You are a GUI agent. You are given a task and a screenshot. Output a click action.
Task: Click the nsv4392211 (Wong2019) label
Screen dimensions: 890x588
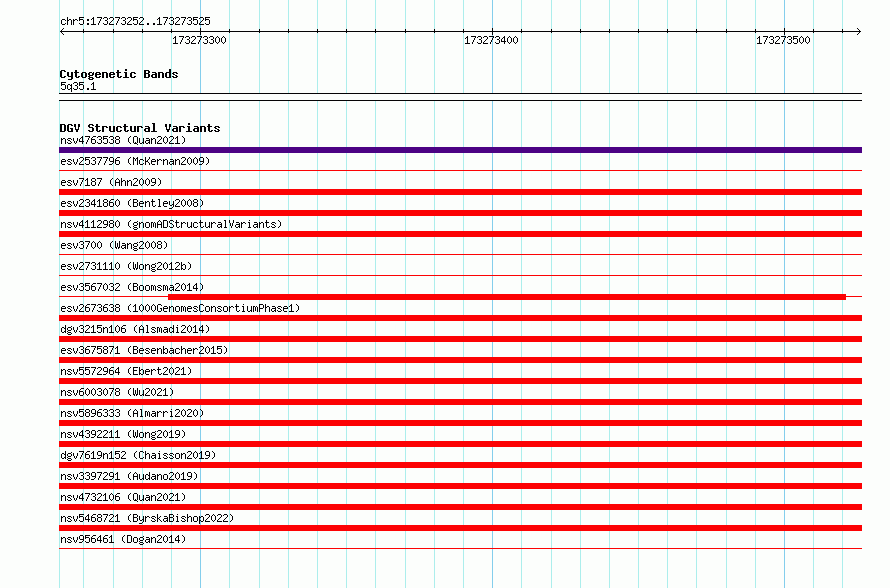[123, 434]
